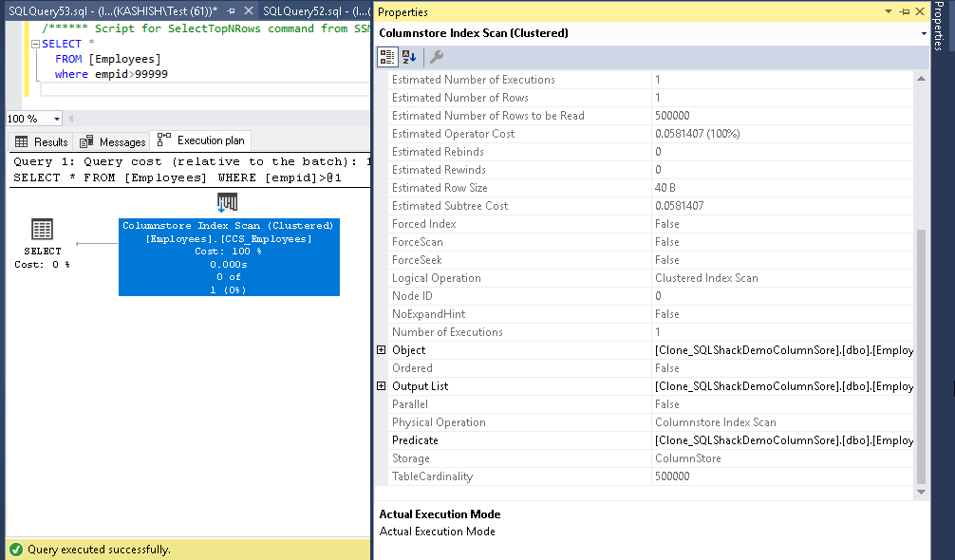Select the Node ID property row
This screenshot has width=955, height=560.
tap(650, 296)
